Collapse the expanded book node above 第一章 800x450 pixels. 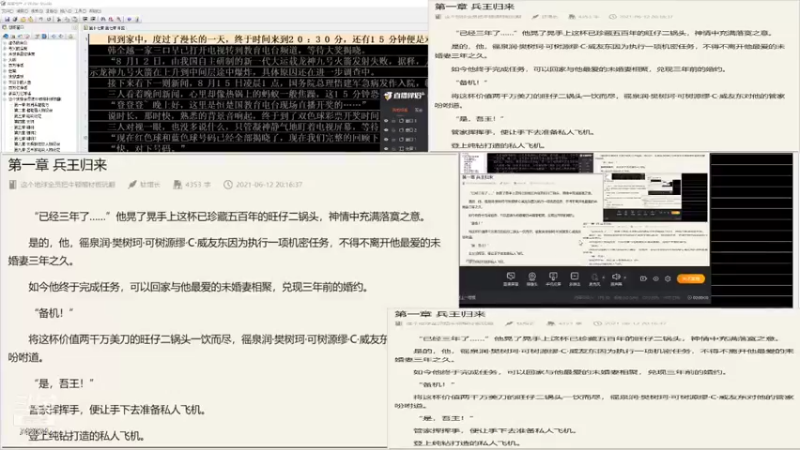click(x=5, y=99)
